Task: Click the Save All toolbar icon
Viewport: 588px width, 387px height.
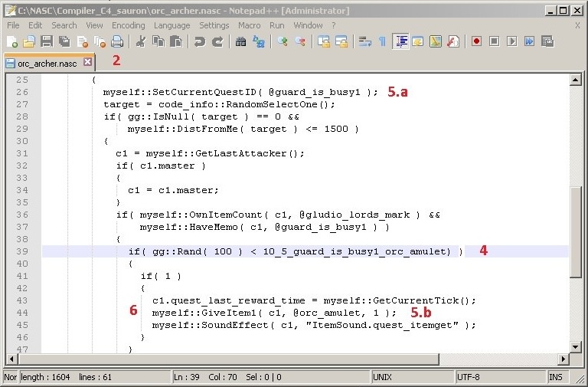Action: [x=64, y=41]
